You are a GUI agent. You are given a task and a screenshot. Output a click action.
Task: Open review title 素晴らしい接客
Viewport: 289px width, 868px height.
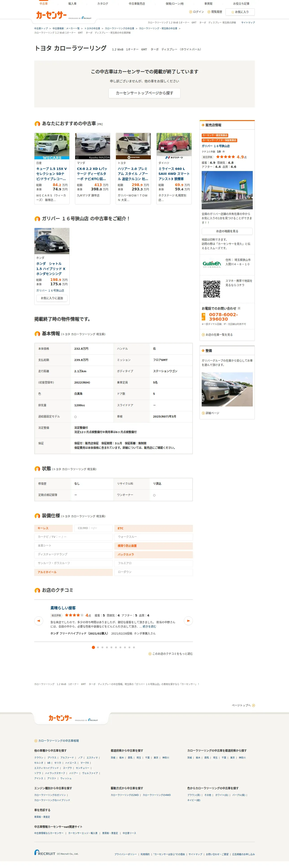coord(63,608)
